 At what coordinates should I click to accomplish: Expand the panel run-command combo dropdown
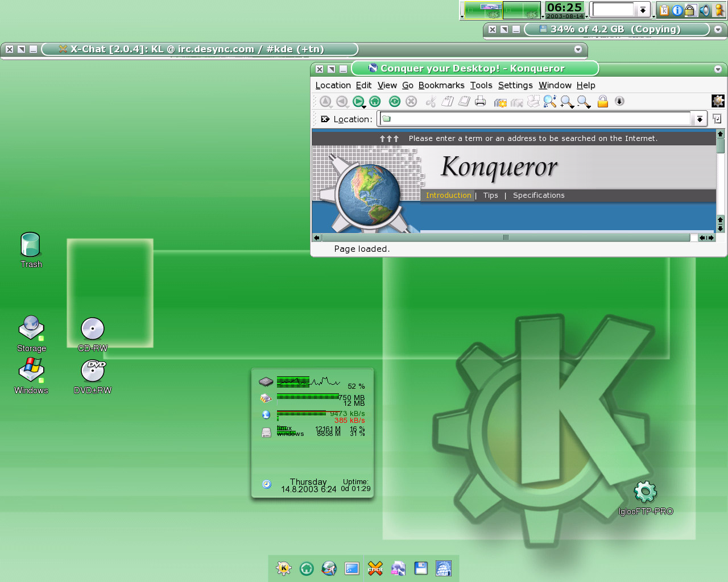click(643, 10)
